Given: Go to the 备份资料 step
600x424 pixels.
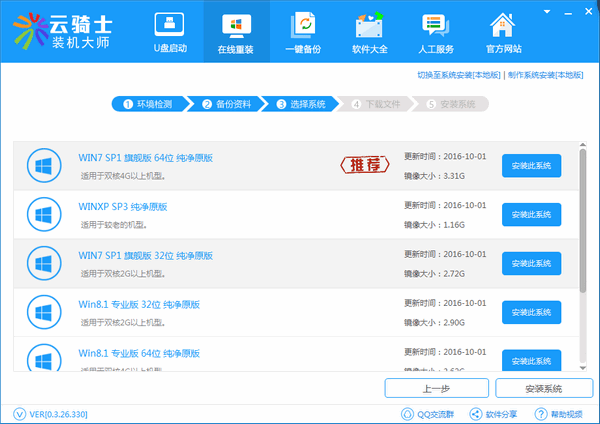Looking at the screenshot, I should [227, 103].
